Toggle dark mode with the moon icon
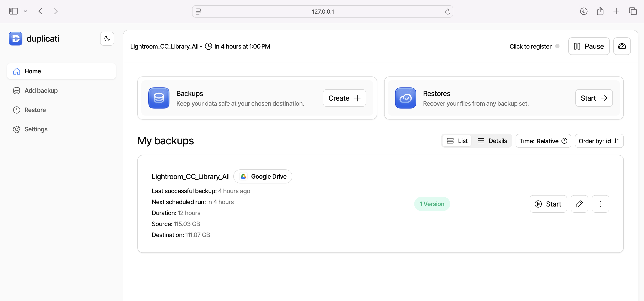Image resolution: width=644 pixels, height=301 pixels. pos(107,39)
